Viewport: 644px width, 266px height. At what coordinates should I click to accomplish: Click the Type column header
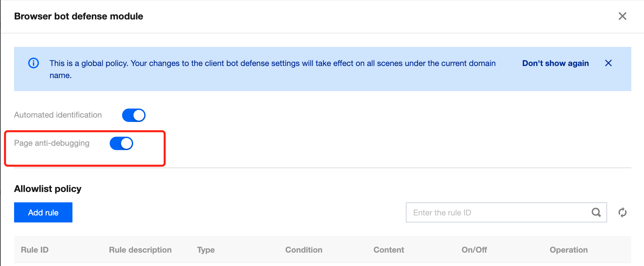[206, 250]
